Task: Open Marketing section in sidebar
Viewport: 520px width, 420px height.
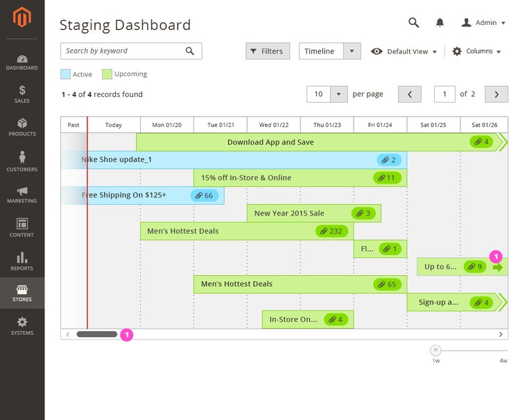Action: point(22,195)
